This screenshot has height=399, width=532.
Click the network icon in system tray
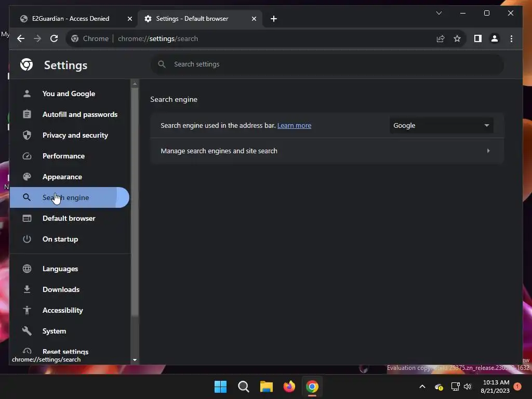point(455,387)
